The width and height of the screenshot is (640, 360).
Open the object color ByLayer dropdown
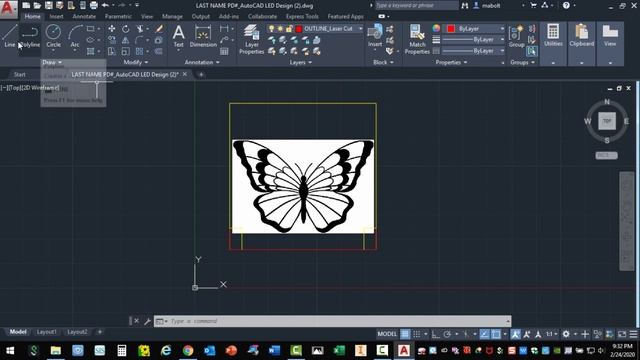pos(502,29)
